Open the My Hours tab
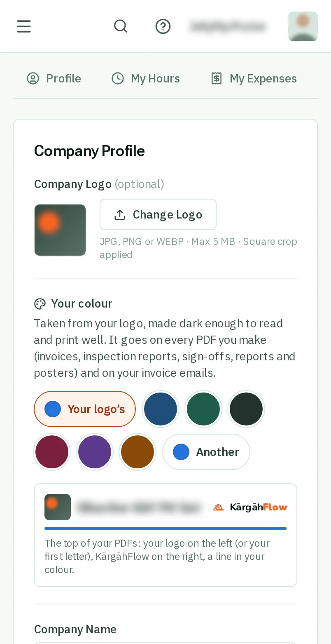Screen dimensions: 331x644 pyautogui.click(x=146, y=78)
